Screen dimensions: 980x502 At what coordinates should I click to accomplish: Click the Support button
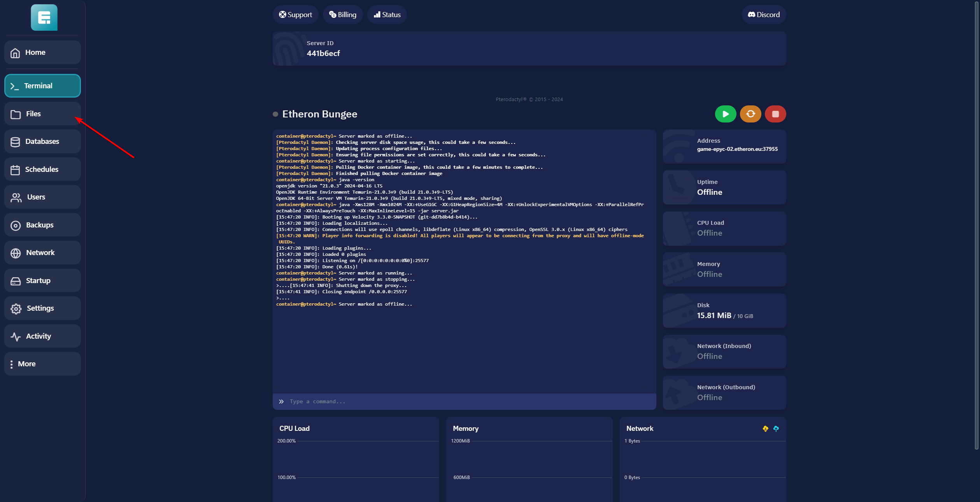click(295, 15)
